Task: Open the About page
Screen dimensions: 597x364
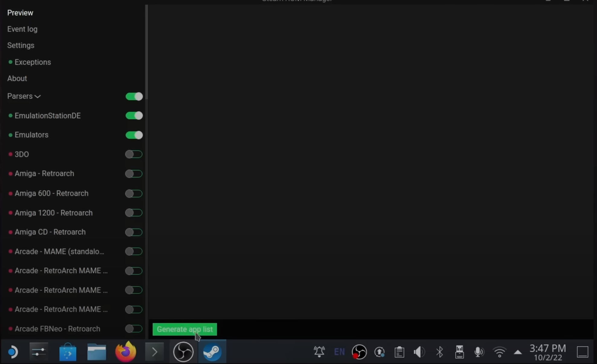Action: point(17,78)
